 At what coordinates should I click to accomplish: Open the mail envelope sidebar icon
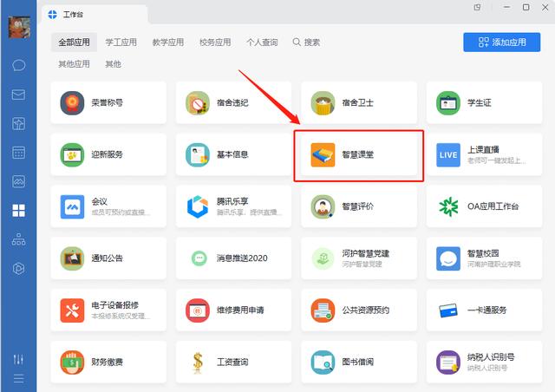18,95
